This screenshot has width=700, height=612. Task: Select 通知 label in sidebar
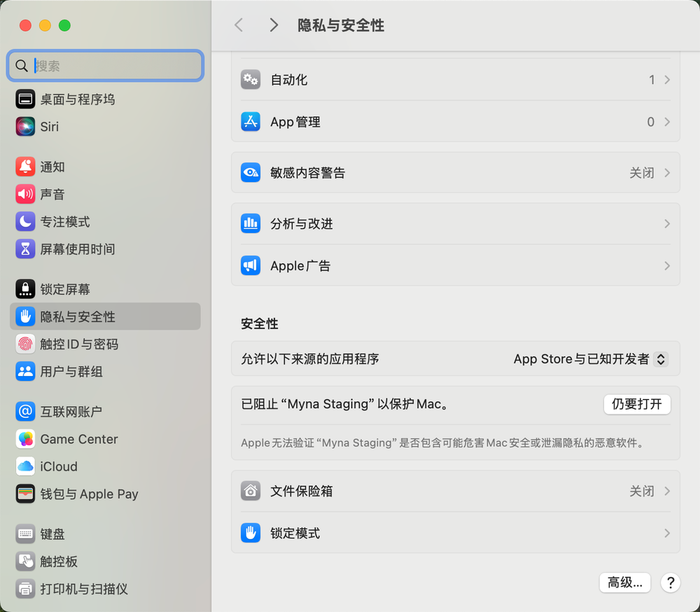[x=52, y=167]
